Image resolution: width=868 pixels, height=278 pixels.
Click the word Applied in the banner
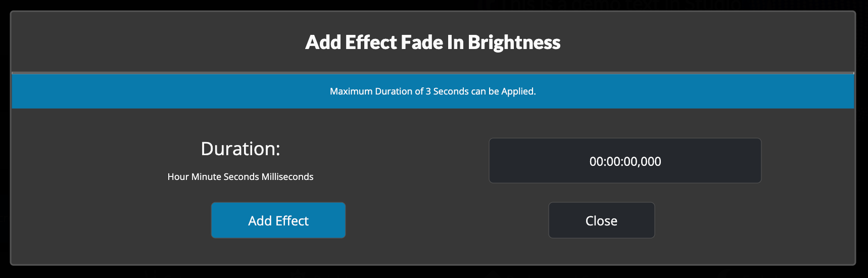[517, 91]
